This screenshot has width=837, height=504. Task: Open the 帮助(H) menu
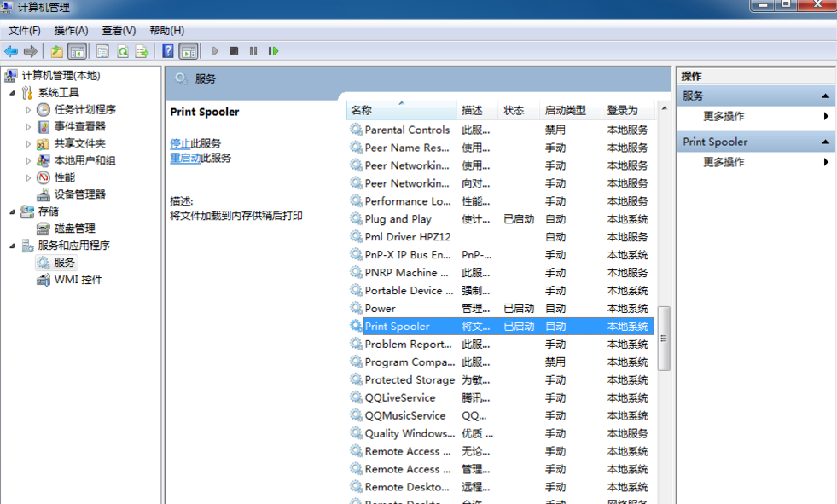167,31
